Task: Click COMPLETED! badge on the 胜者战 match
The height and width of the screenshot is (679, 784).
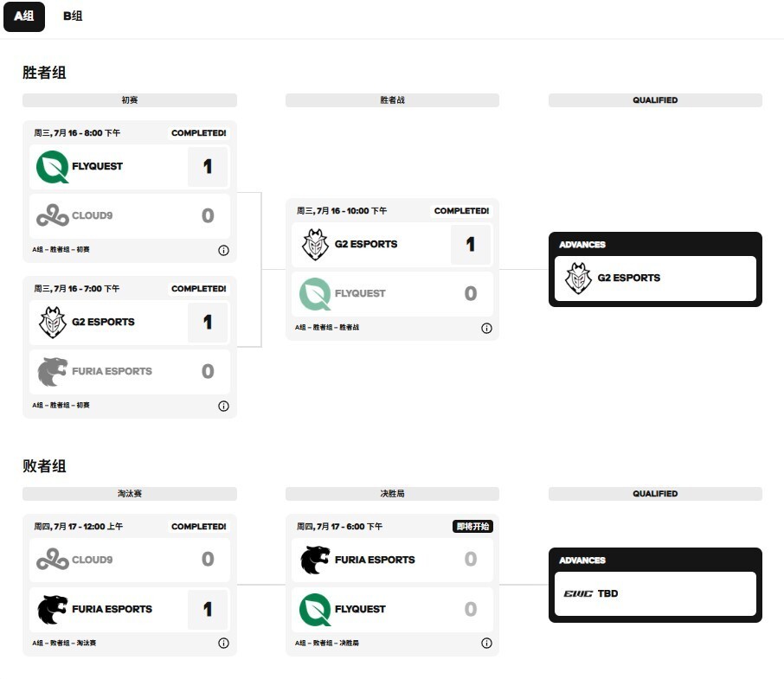Action: (x=461, y=211)
